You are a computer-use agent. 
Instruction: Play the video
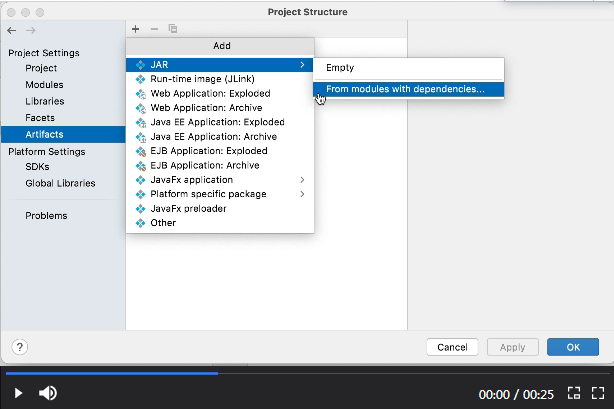[x=18, y=393]
